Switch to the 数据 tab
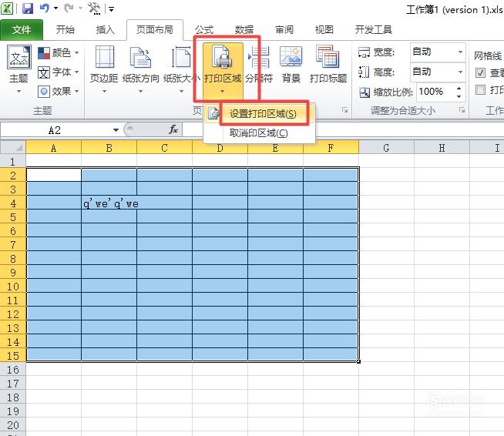This screenshot has height=436, width=504. pyautogui.click(x=244, y=30)
